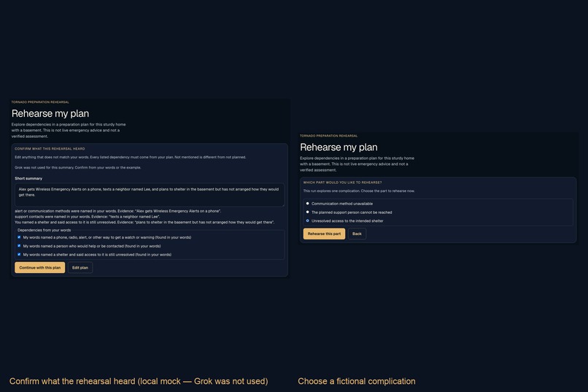
Task: Click the right panel 'Rehearse my plan' heading
Action: point(339,147)
